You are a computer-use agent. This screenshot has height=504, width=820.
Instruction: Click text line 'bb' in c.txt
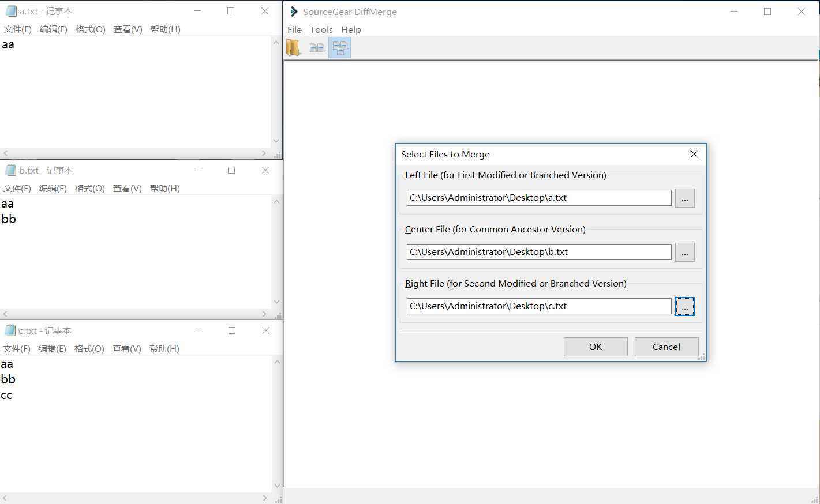[x=8, y=379]
